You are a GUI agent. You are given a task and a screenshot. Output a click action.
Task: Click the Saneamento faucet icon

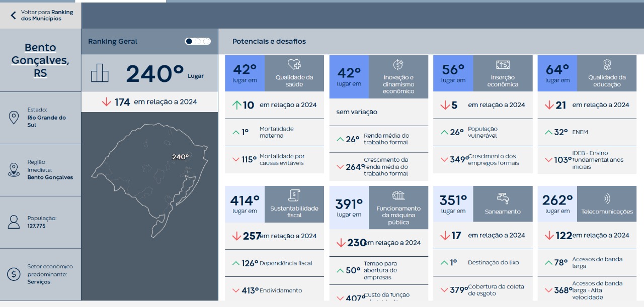(503, 197)
